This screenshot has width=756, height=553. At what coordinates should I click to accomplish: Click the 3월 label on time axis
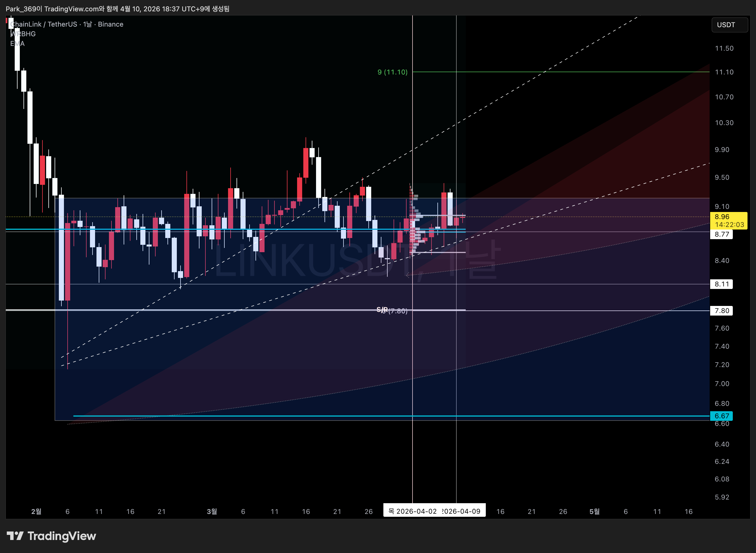tap(212, 511)
